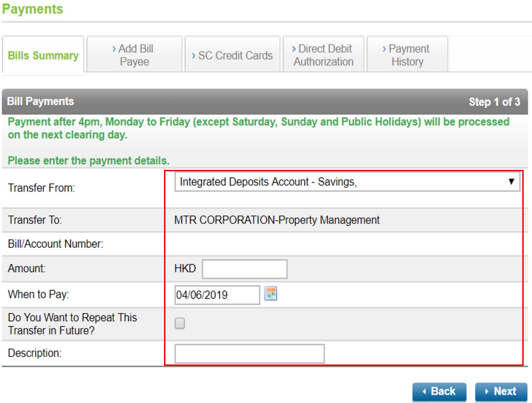Select the Bills Summary tab

click(43, 55)
